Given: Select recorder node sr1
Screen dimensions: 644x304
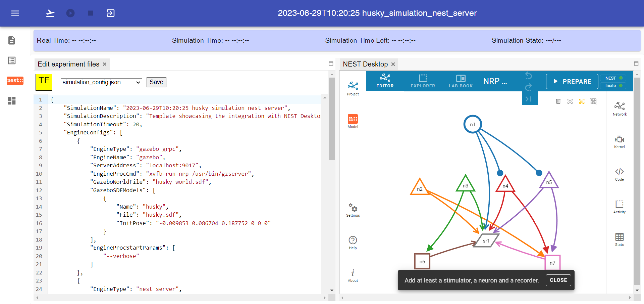Looking at the screenshot, I should (x=486, y=241).
